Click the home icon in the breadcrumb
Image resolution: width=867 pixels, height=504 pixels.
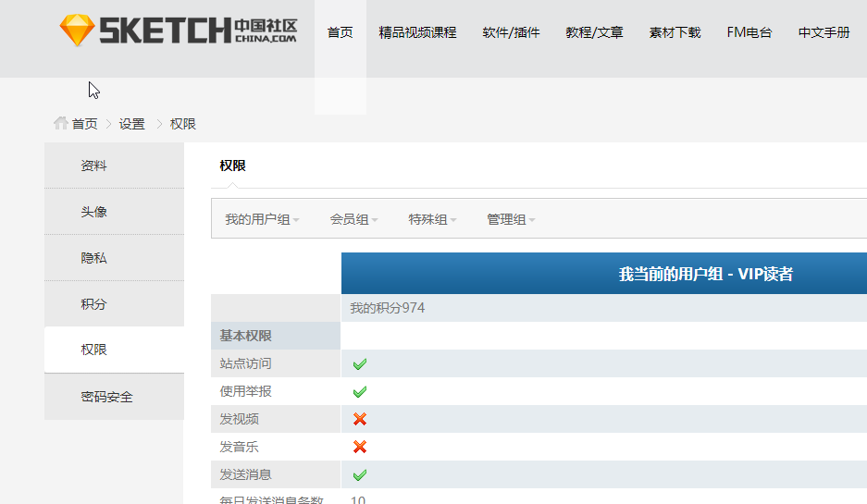click(61, 123)
